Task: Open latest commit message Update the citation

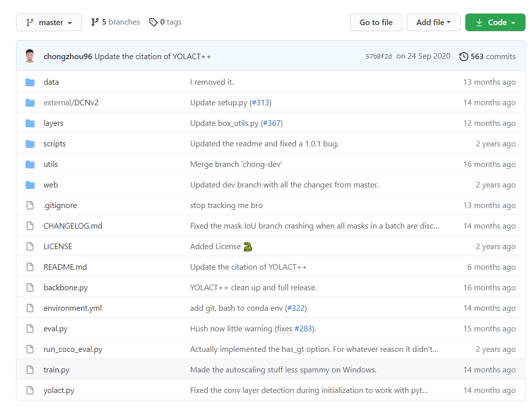Action: pyautogui.click(x=153, y=57)
